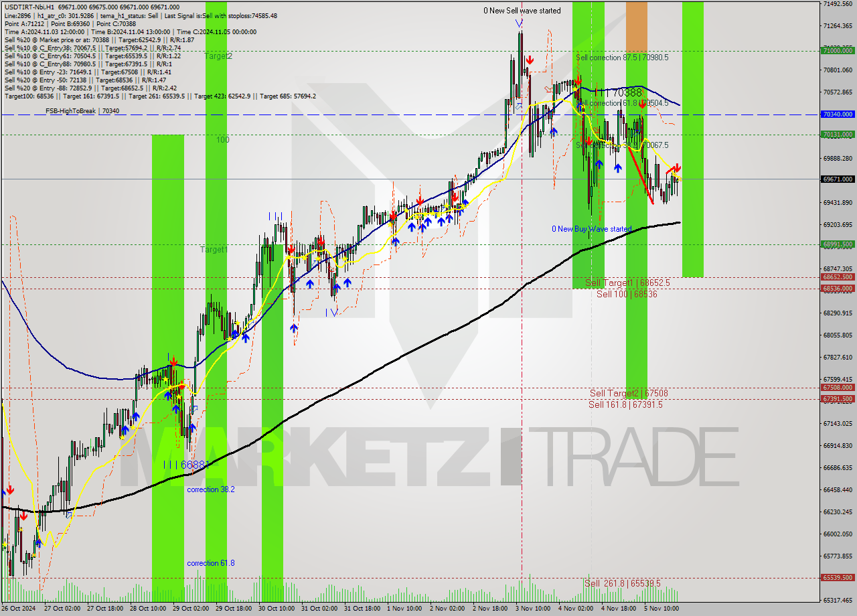Click the '1 Nov 10:00' time axis label
Screen dimensions: 857x616
click(404, 609)
